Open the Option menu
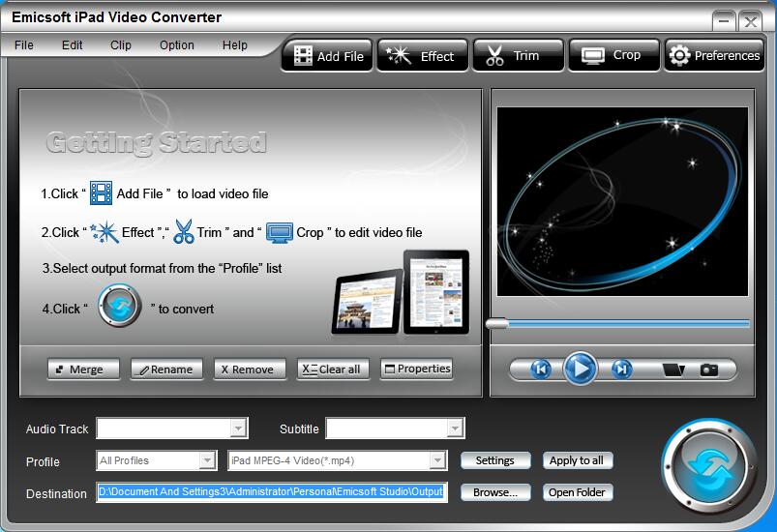This screenshot has height=532, width=777. pyautogui.click(x=176, y=45)
